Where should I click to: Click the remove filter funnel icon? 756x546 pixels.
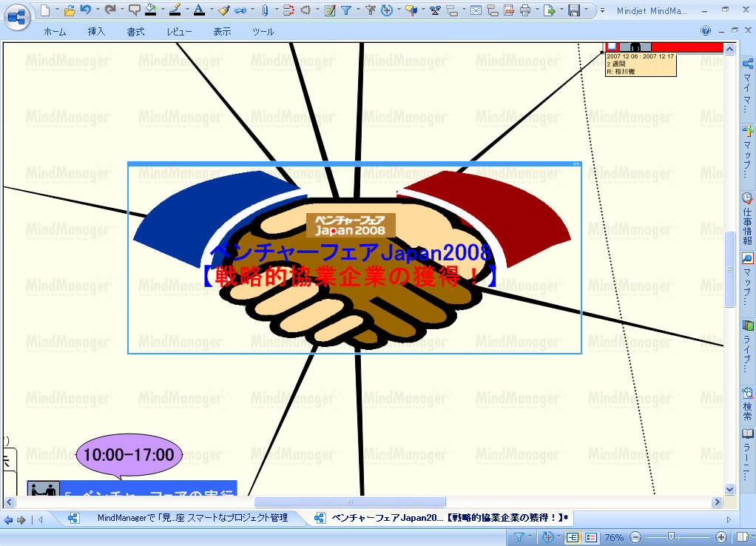371,10
